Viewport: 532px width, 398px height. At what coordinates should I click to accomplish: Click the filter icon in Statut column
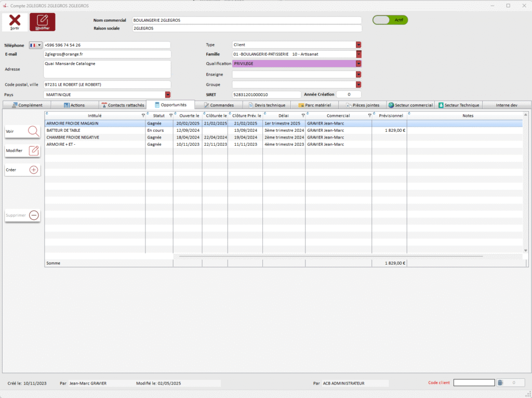pos(171,116)
